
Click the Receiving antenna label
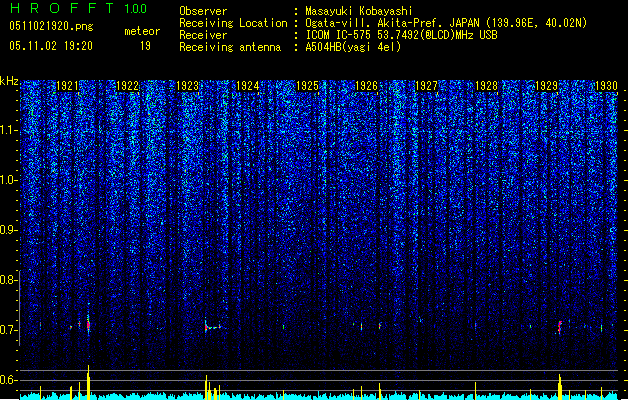coord(230,47)
